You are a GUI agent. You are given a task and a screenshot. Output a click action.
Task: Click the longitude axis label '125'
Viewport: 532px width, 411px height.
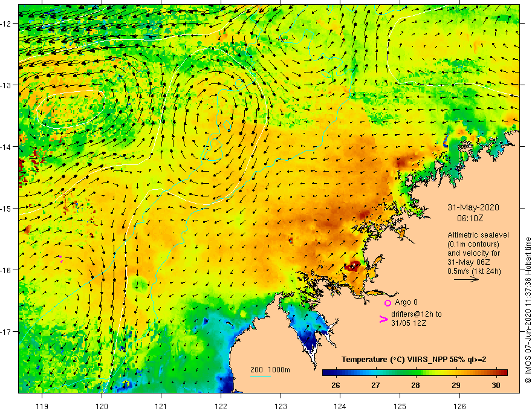[400, 406]
